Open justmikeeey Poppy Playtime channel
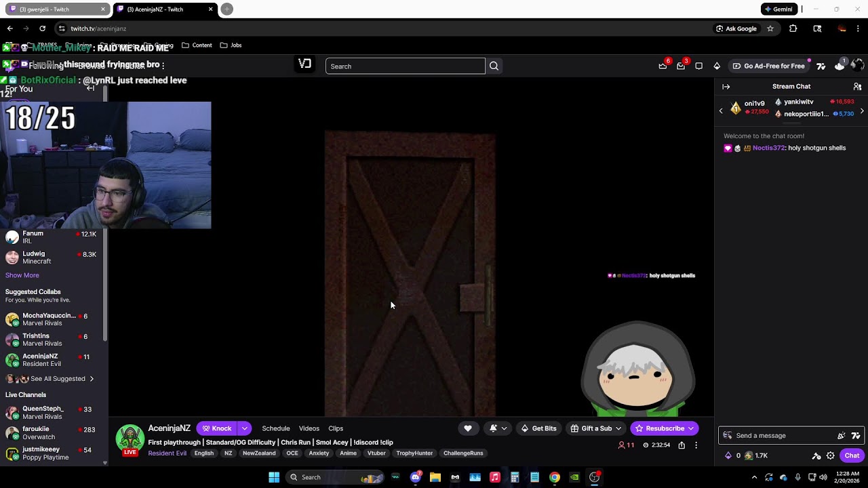Viewport: 868px width, 488px height. point(53,453)
